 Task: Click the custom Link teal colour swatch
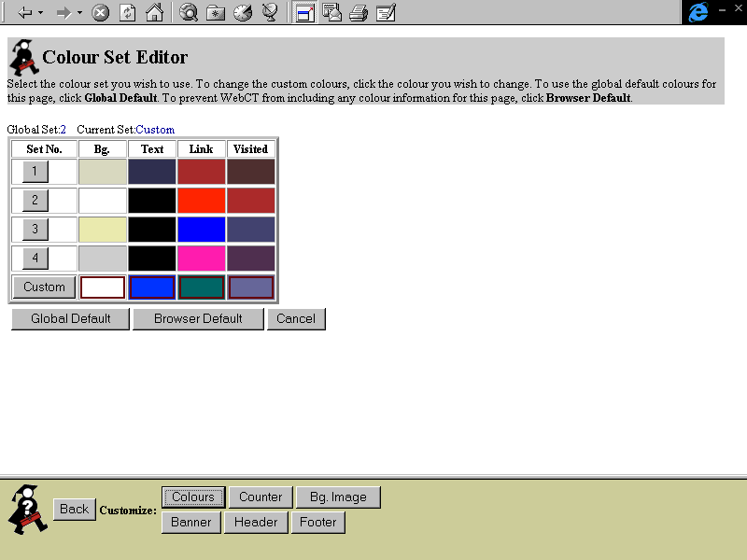pos(202,287)
